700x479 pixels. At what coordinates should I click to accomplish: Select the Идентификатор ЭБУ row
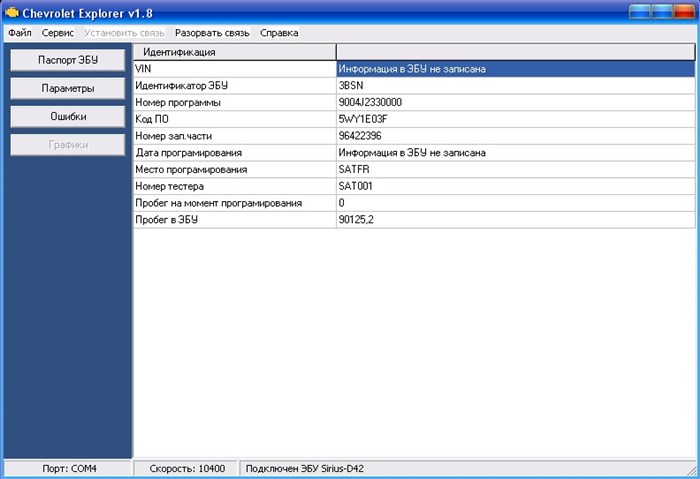pyautogui.click(x=414, y=86)
